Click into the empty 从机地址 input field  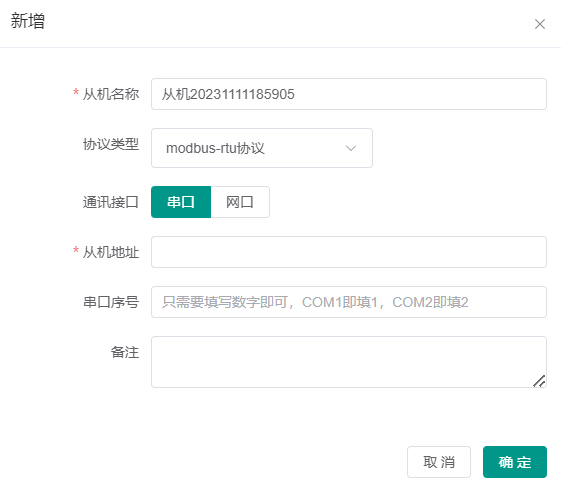(x=349, y=252)
